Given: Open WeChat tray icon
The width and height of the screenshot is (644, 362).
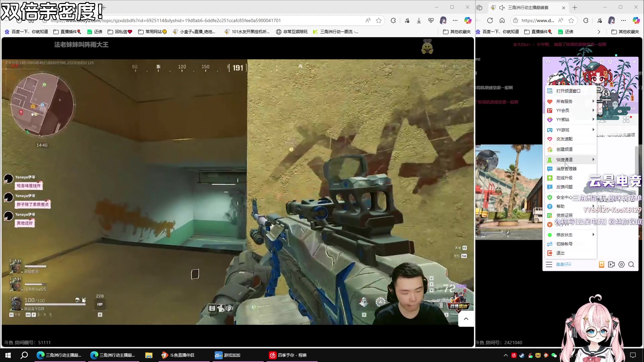Looking at the screenshot, I should [x=554, y=355].
